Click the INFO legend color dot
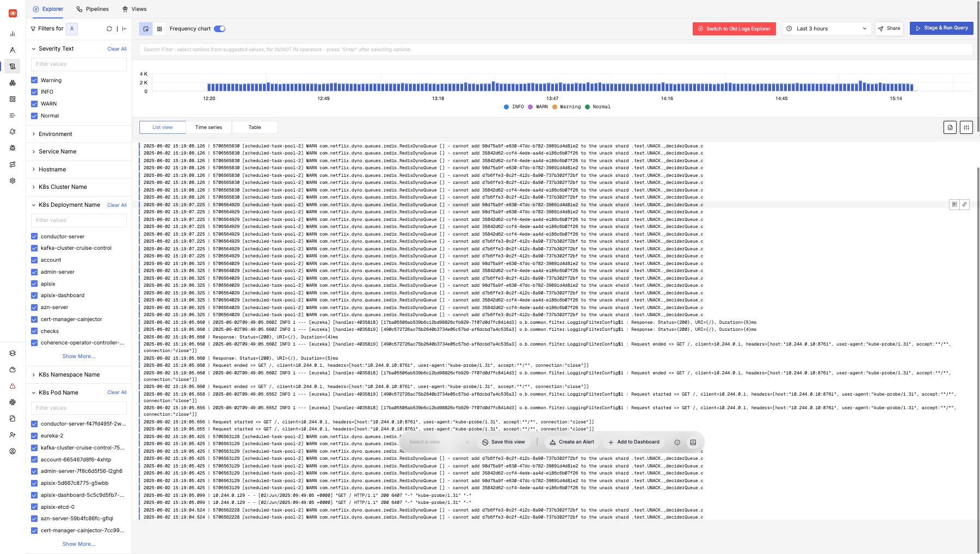This screenshot has height=554, width=980. click(x=507, y=107)
